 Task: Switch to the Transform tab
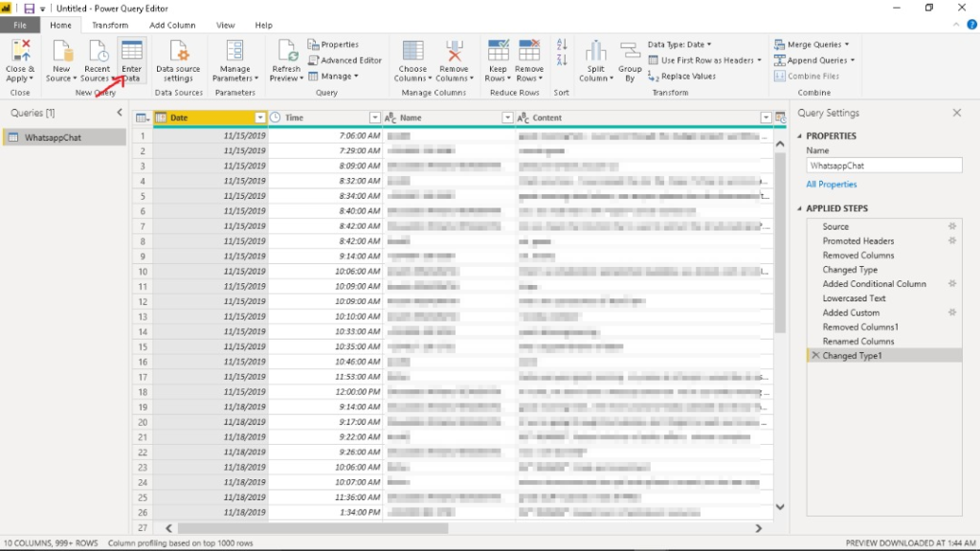pyautogui.click(x=110, y=25)
